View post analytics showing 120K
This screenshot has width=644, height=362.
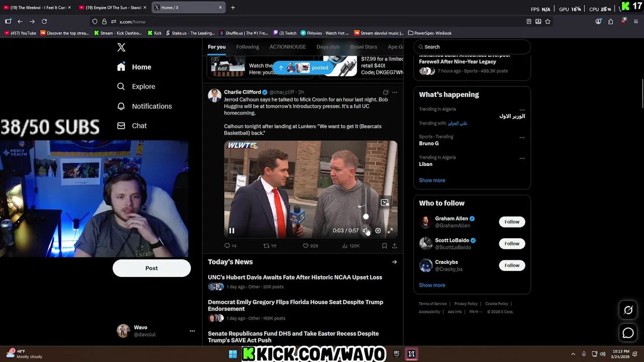[351, 246]
